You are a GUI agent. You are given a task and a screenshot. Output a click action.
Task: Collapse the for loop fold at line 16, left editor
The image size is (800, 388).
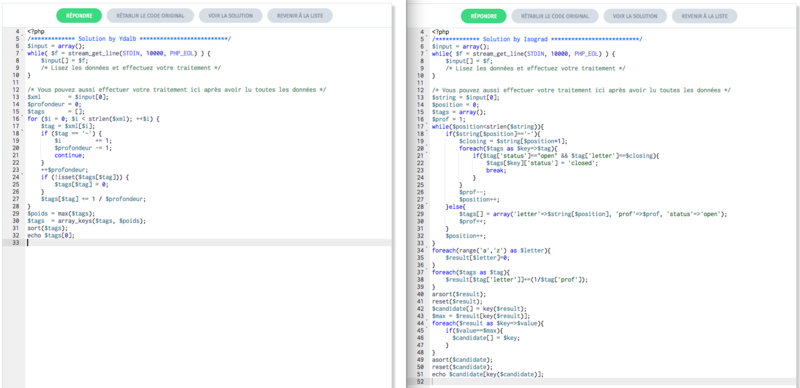(22, 116)
